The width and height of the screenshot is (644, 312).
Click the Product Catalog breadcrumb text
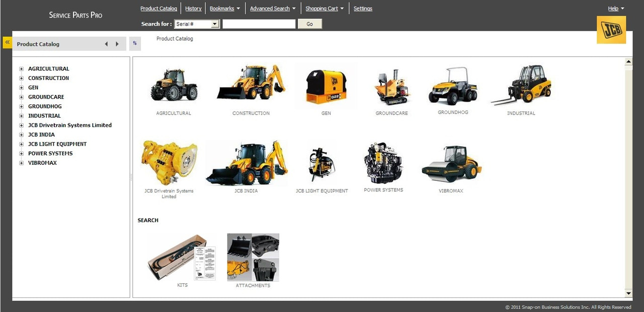[x=175, y=39]
